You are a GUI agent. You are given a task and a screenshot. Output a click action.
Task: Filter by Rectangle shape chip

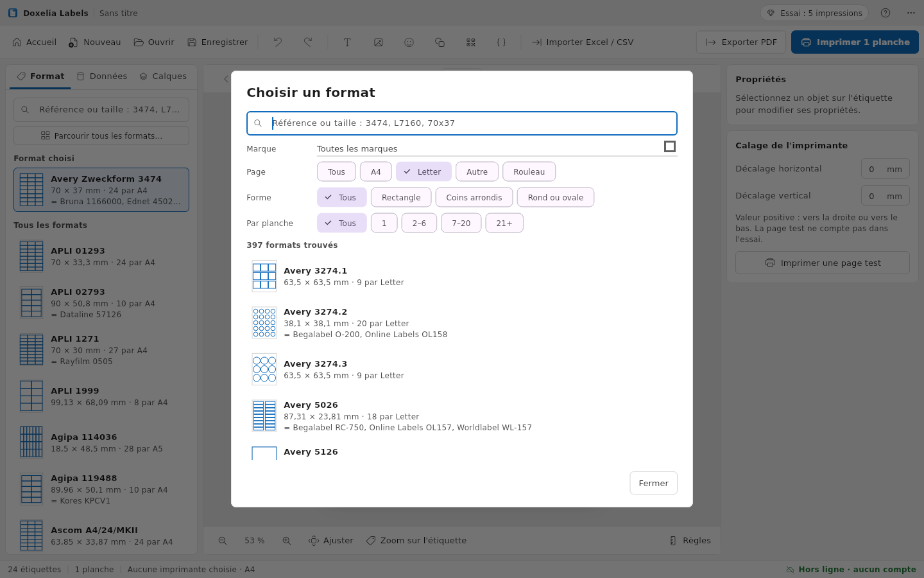tap(401, 197)
